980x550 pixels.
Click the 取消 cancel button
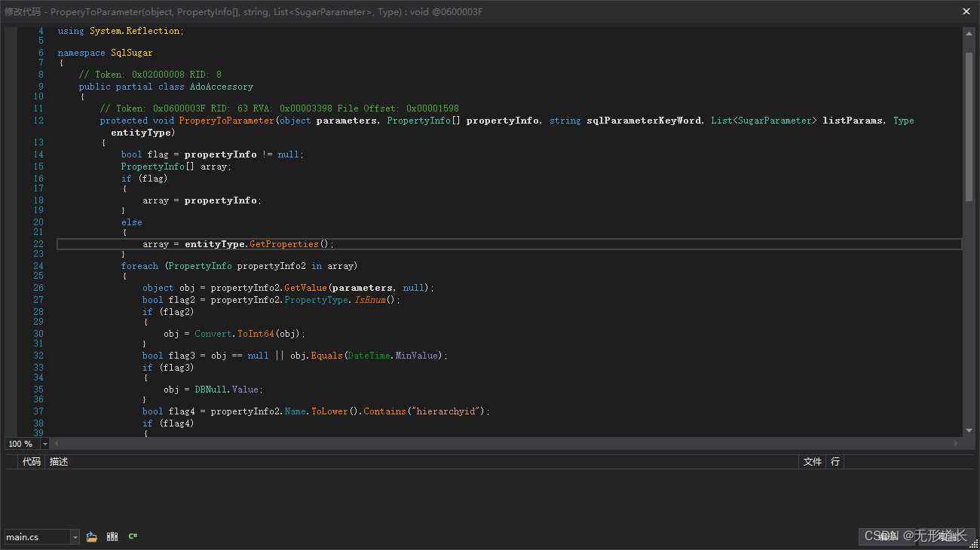point(946,536)
